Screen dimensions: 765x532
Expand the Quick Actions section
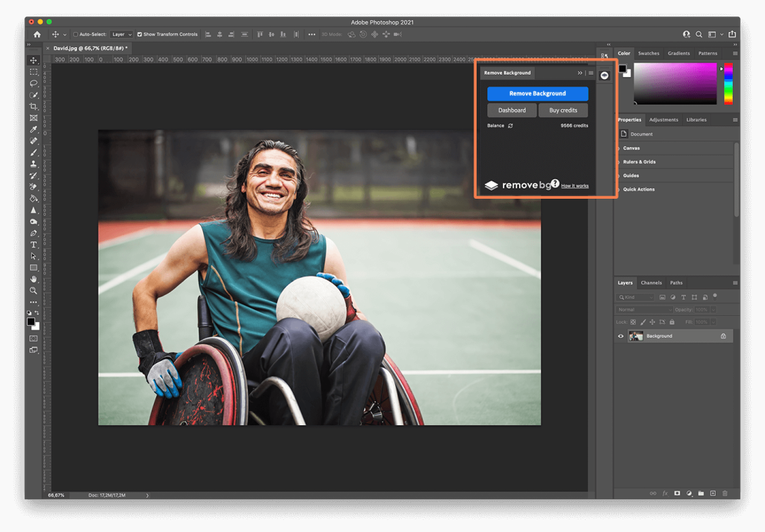pyautogui.click(x=639, y=189)
